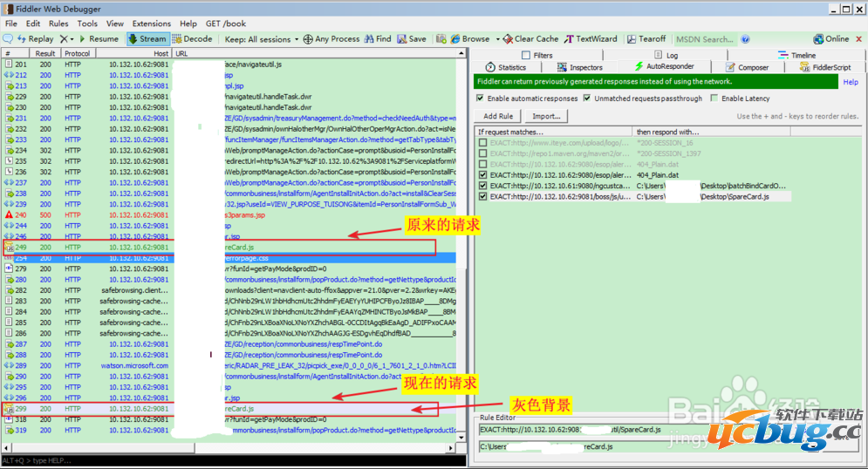This screenshot has width=868, height=469.
Task: Click the blue help question-mark icon
Action: 746,39
